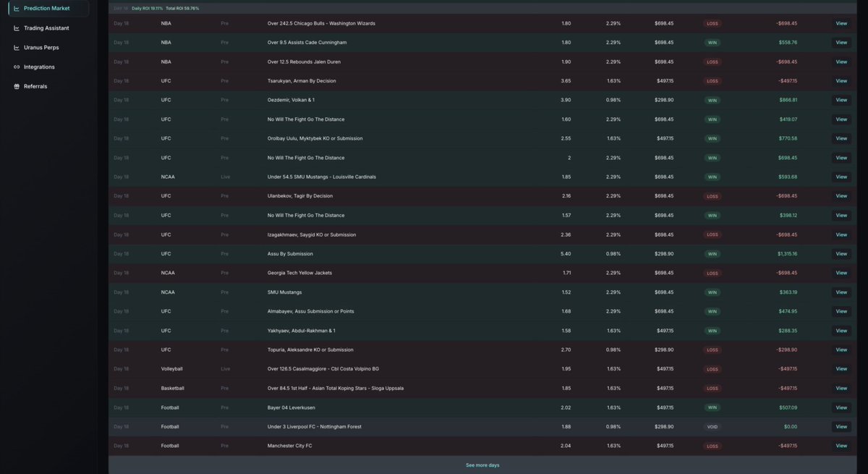This screenshot has width=868, height=474.
Task: View Almabayev, Assu Submission or Points bet
Action: pyautogui.click(x=841, y=311)
